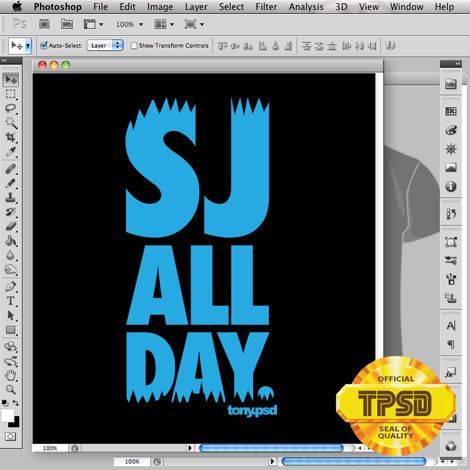Click the front document horizontal scrollbar
The width and height of the screenshot is (470, 470).
point(271,448)
